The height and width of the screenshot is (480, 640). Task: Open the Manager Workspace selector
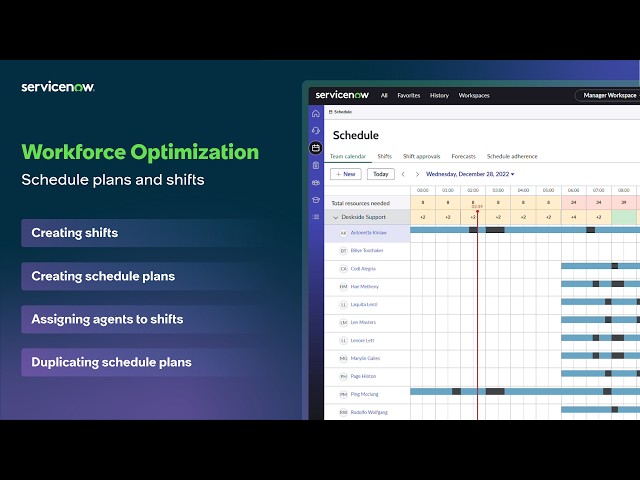[607, 95]
